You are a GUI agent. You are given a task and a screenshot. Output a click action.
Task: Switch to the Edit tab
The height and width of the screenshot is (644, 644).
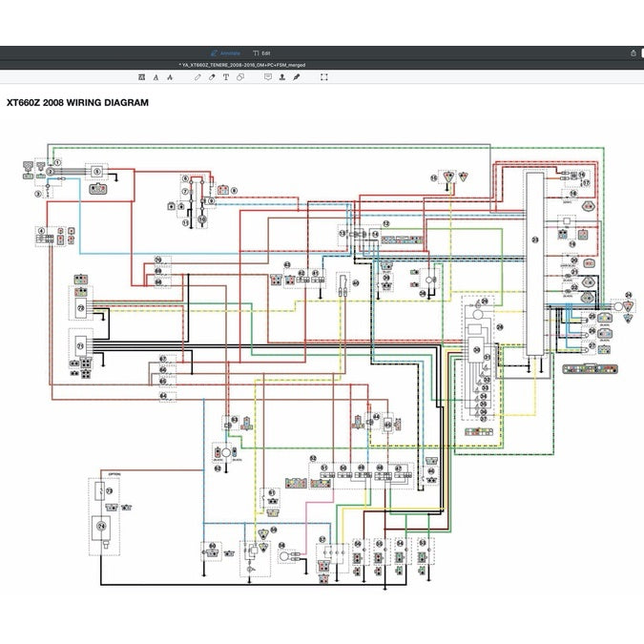pos(261,52)
